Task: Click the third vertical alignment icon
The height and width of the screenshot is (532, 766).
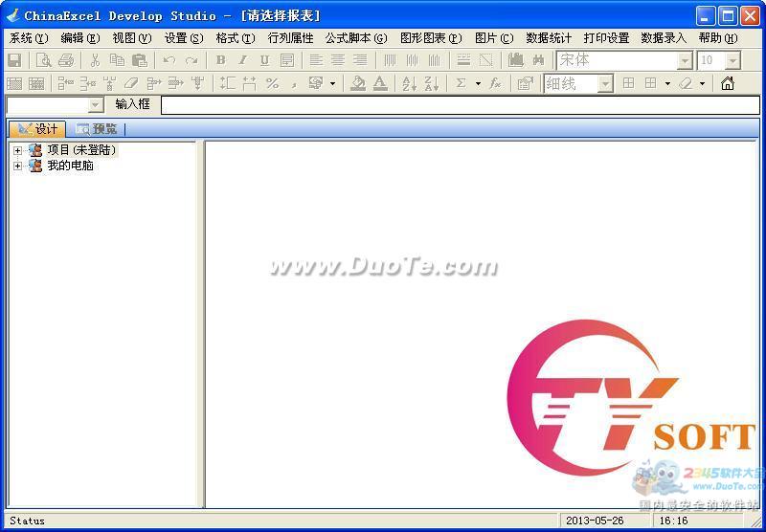Action: (435, 60)
